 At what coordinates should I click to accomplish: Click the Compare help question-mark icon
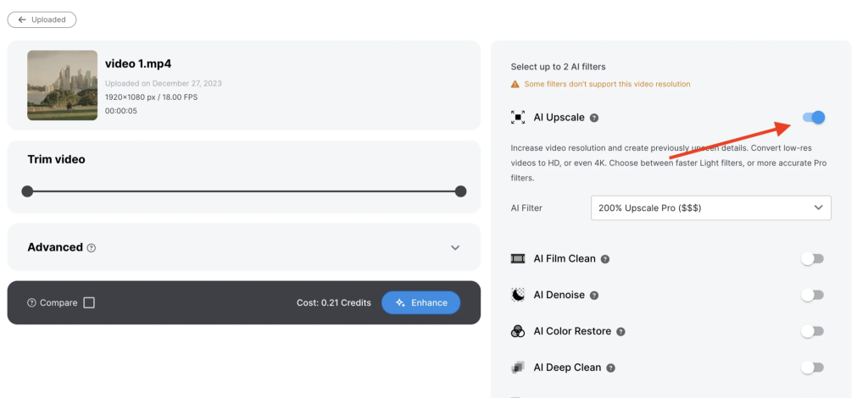point(31,303)
